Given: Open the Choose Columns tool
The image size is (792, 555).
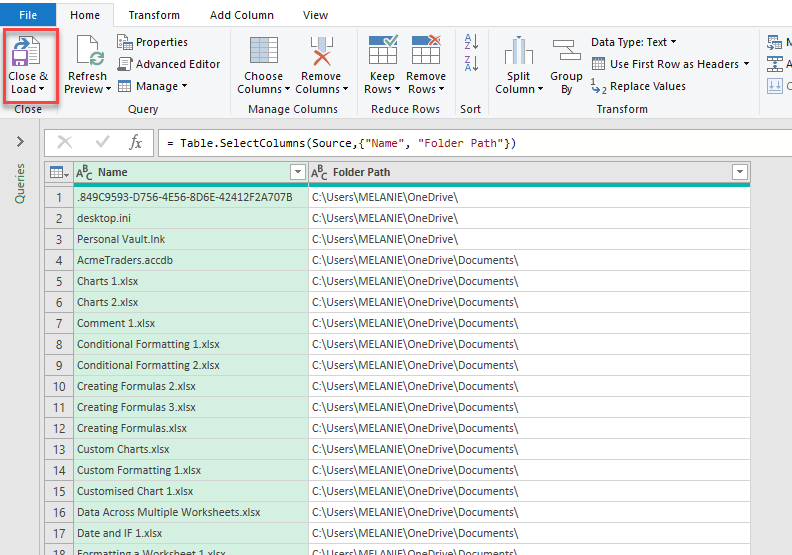Looking at the screenshot, I should coord(263,52).
